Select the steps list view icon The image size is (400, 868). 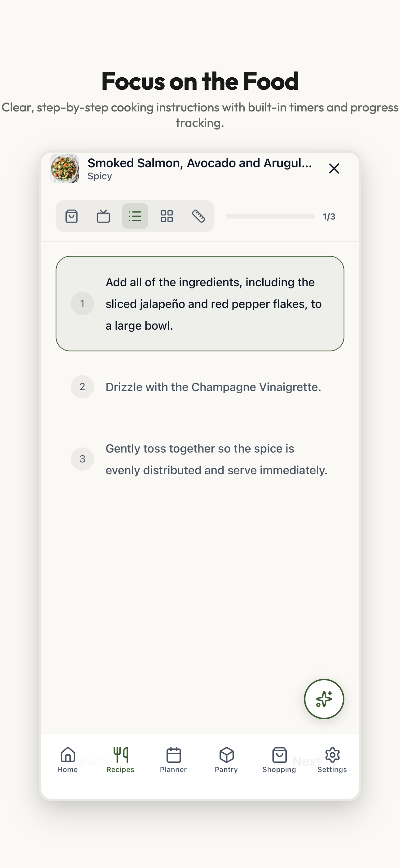pos(135,216)
